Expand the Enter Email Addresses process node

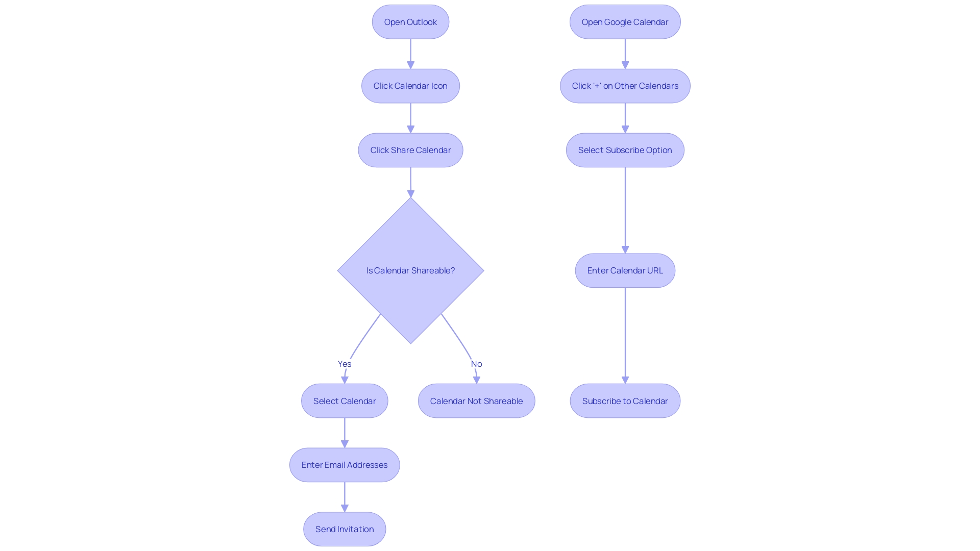click(x=345, y=465)
